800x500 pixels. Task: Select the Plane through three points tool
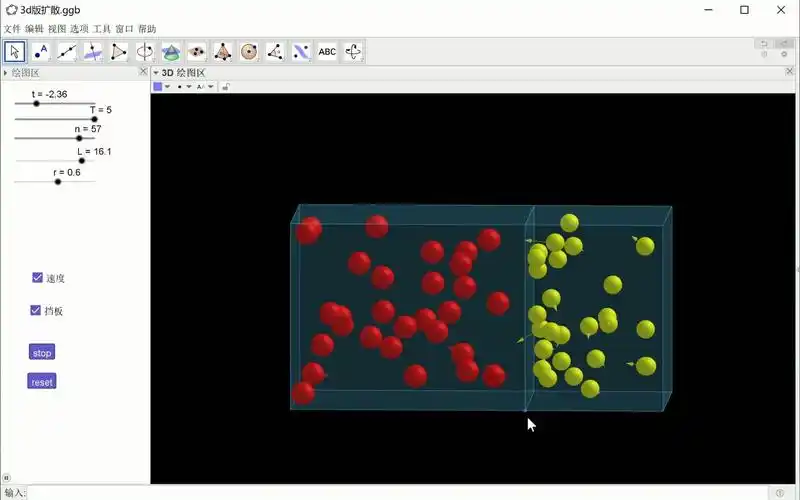(197, 52)
